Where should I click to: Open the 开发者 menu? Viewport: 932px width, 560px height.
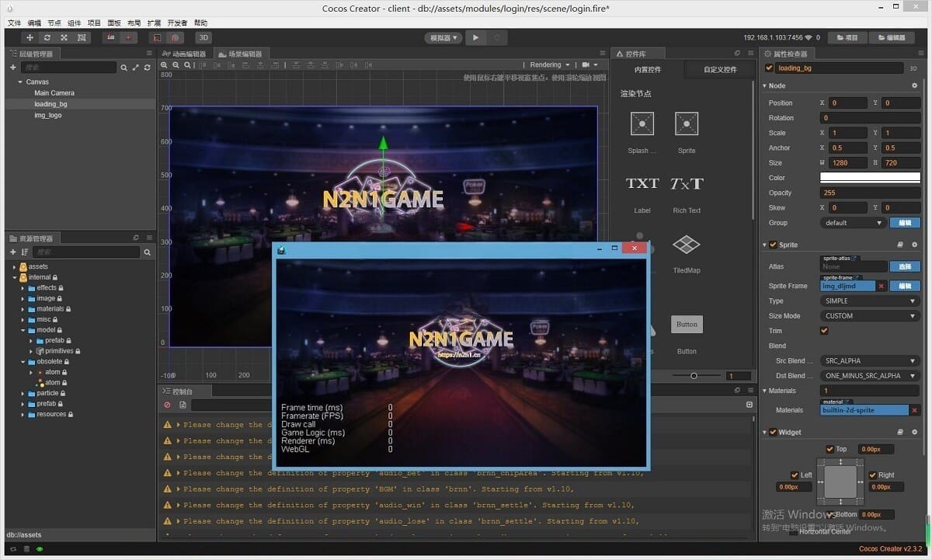click(x=177, y=23)
